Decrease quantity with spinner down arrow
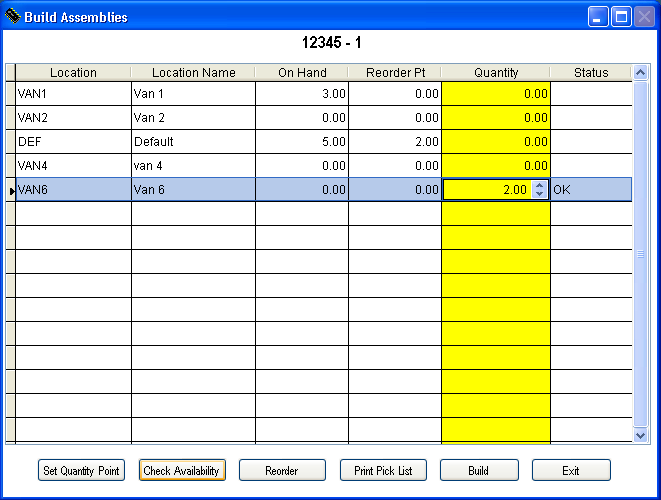 tap(540, 194)
